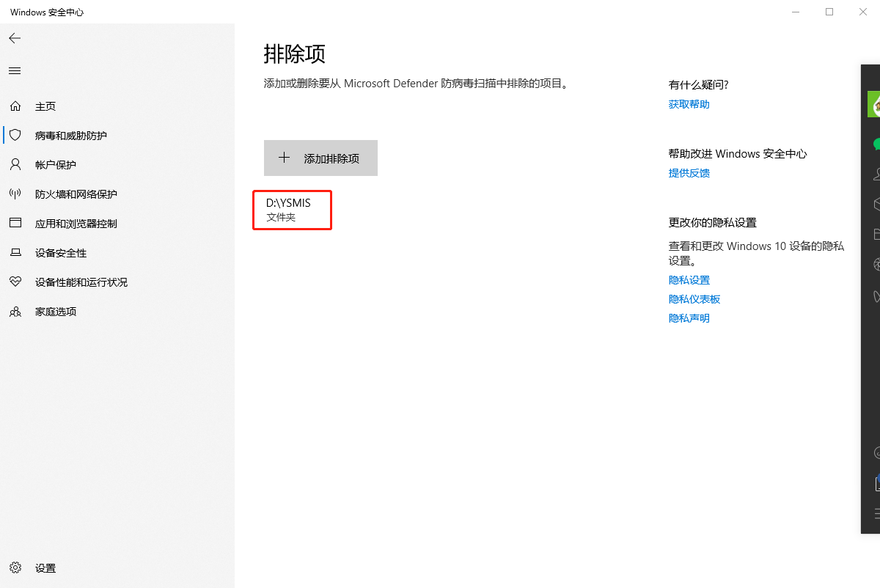Click the person icon for 帐户保护
This screenshot has width=880, height=588.
pyautogui.click(x=15, y=165)
